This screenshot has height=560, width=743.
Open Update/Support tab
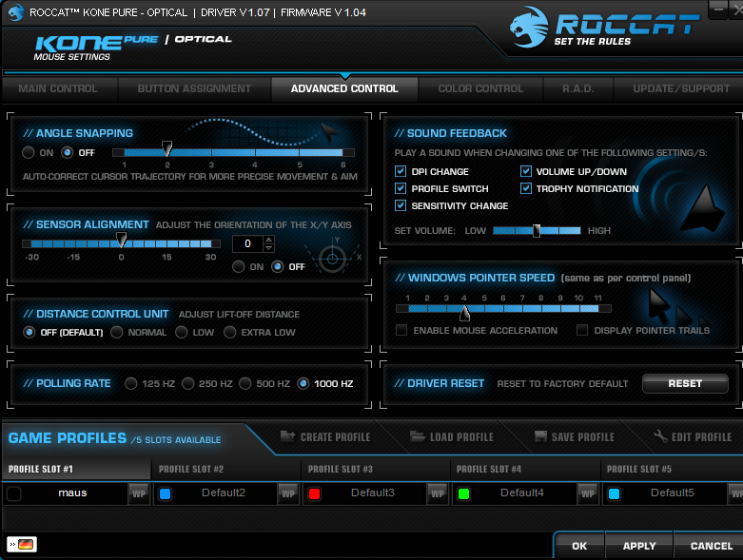click(x=680, y=89)
